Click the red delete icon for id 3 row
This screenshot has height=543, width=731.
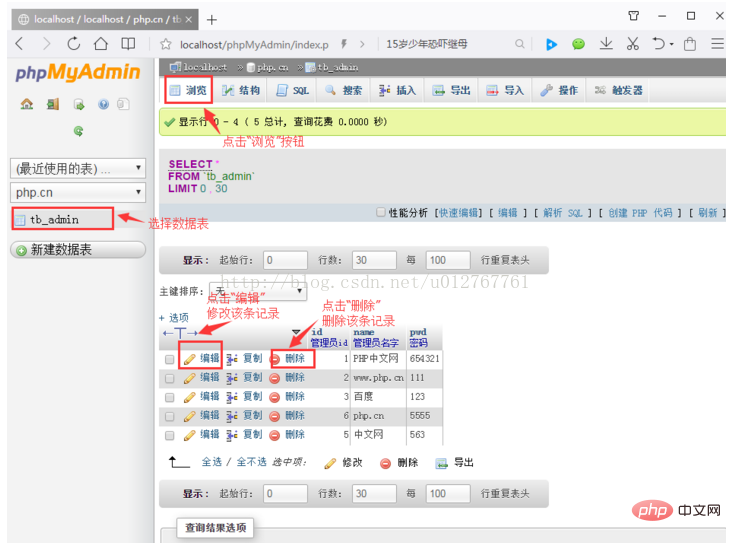click(x=275, y=397)
